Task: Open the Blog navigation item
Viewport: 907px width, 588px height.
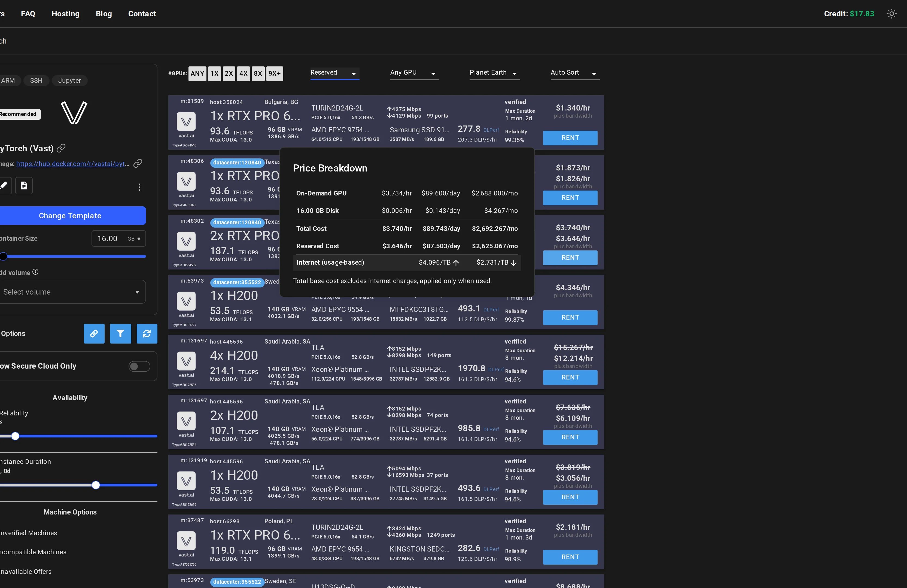Action: pyautogui.click(x=104, y=14)
